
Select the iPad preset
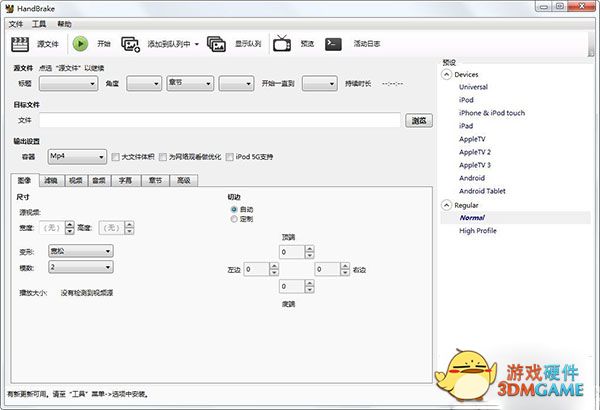pyautogui.click(x=466, y=126)
